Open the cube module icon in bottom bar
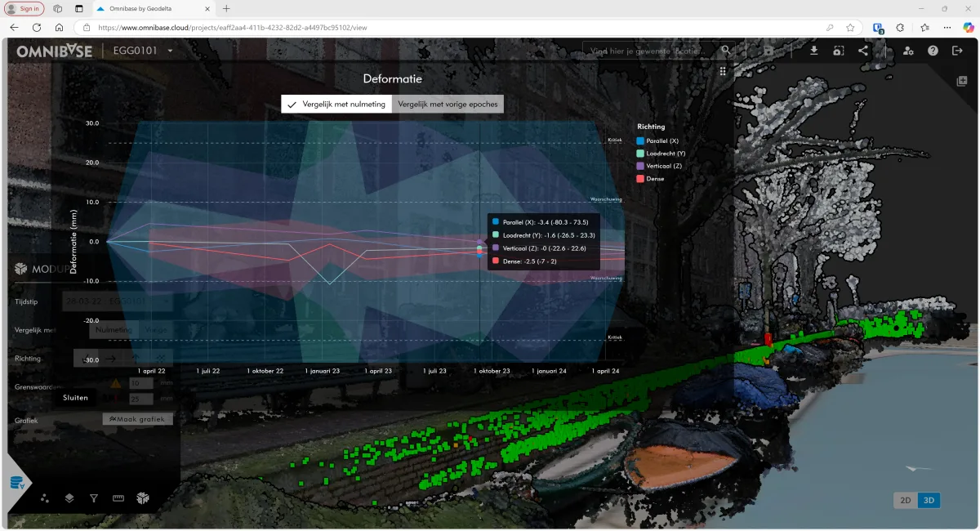The height and width of the screenshot is (531, 980). (x=143, y=498)
